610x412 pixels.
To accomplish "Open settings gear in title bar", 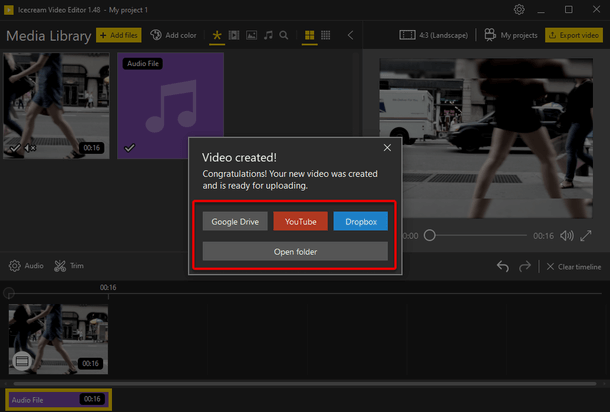I will point(519,9).
